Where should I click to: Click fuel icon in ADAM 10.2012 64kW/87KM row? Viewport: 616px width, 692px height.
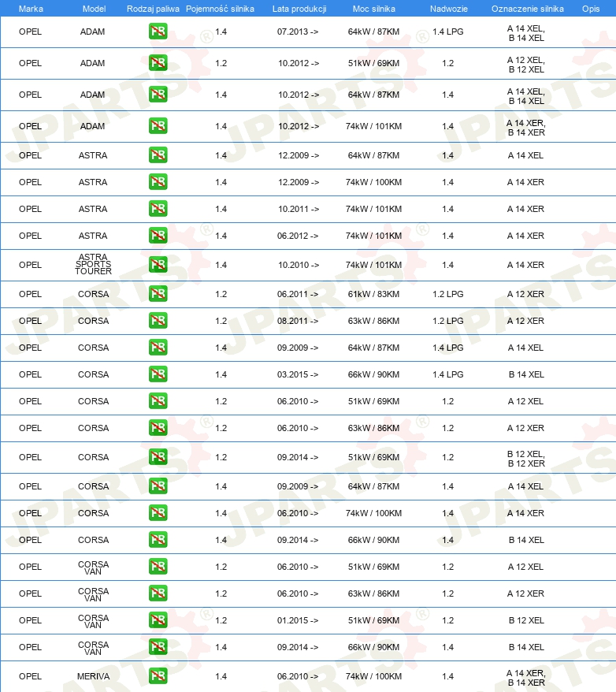click(x=158, y=94)
